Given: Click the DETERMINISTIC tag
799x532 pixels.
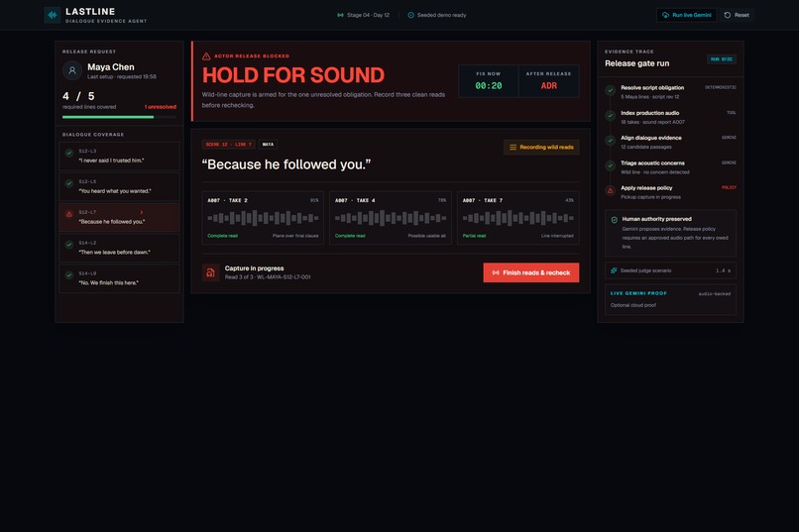Looking at the screenshot, I should click(x=721, y=87).
